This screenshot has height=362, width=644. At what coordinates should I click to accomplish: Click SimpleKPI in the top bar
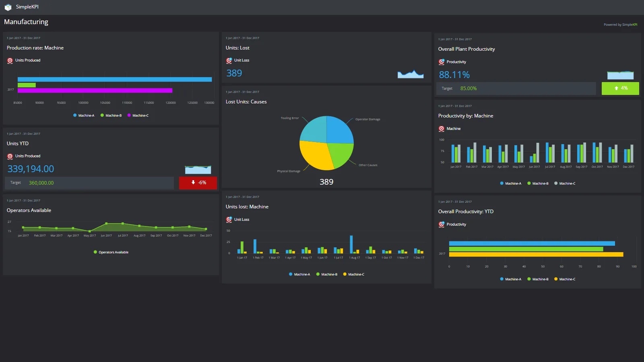[27, 6]
